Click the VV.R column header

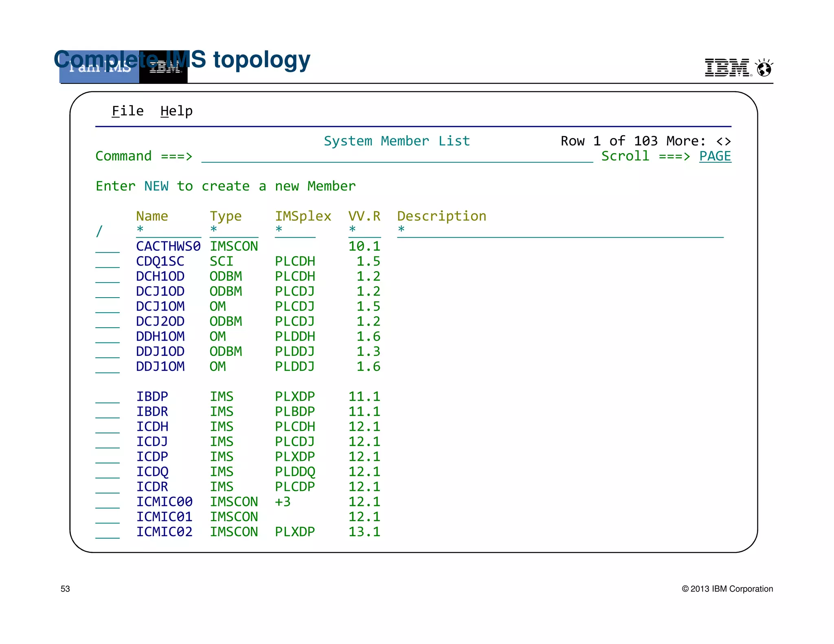pos(364,216)
